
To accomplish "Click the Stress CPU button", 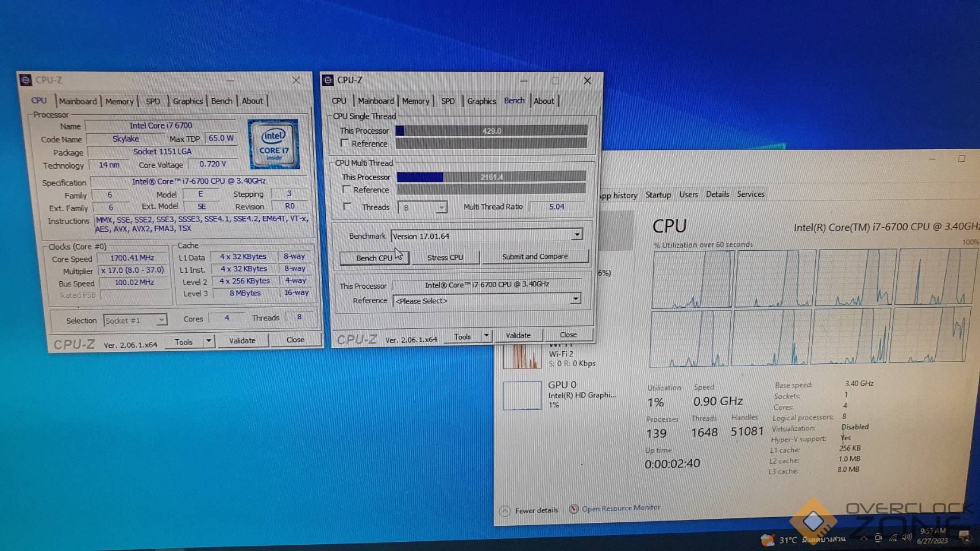I will pyautogui.click(x=445, y=257).
